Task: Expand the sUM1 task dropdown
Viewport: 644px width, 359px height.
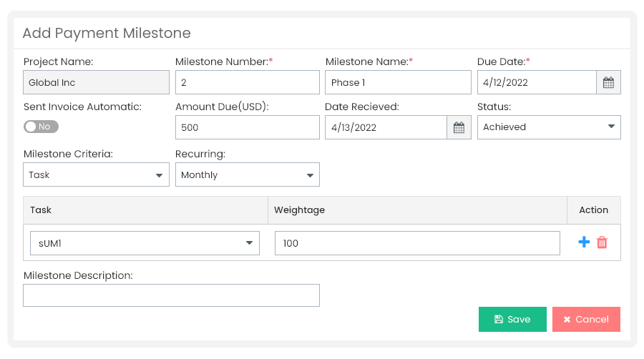Action: [145, 243]
